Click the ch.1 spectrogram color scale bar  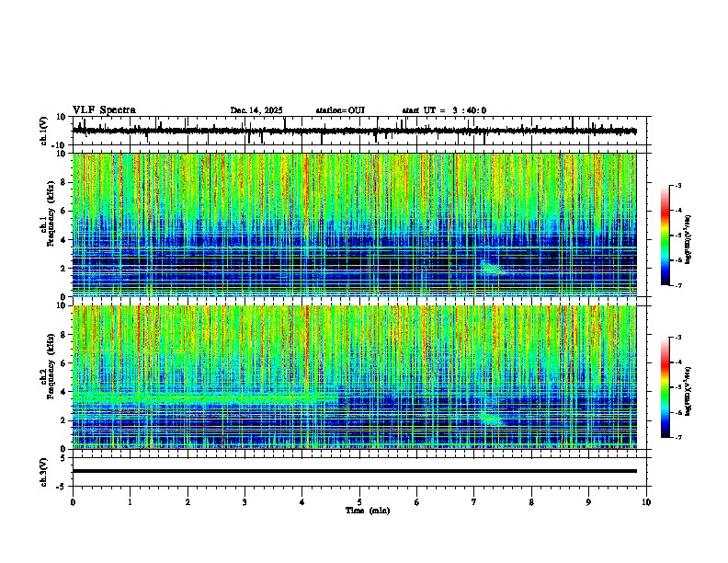click(665, 236)
